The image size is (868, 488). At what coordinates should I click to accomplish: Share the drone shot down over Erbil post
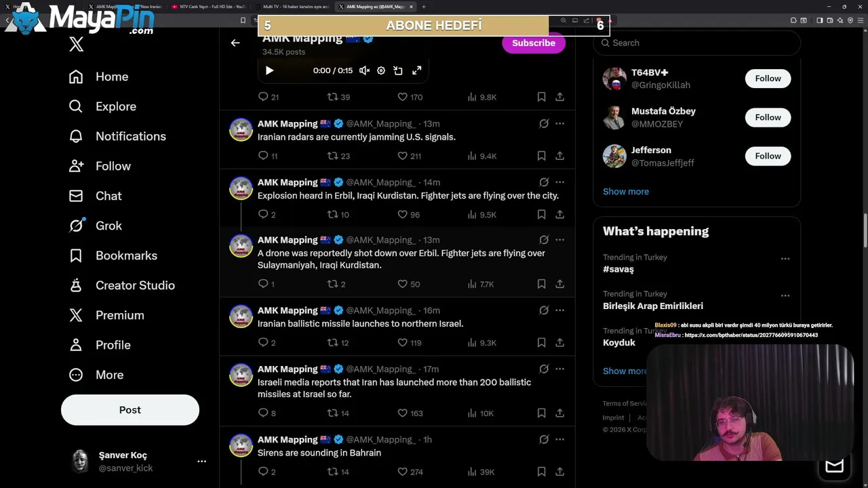tap(559, 284)
